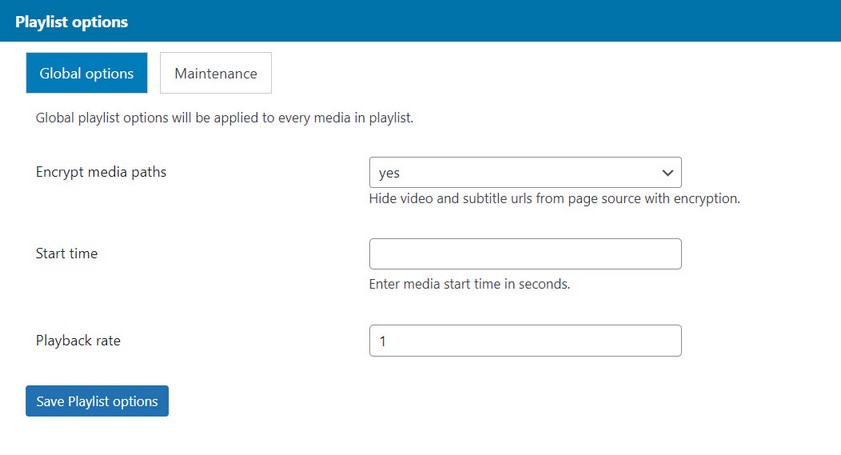Viewport: 841px width, 455px height.
Task: Click the middle of the encrypt select box
Action: tap(524, 172)
